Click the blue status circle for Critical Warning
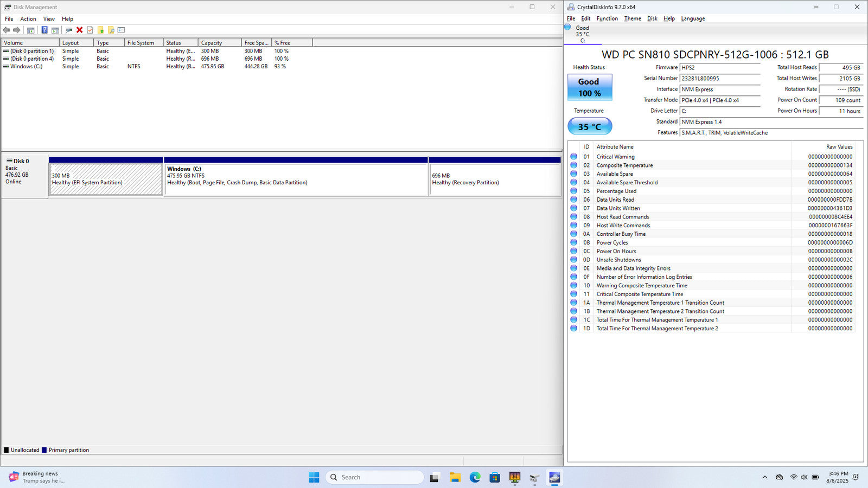 [573, 157]
